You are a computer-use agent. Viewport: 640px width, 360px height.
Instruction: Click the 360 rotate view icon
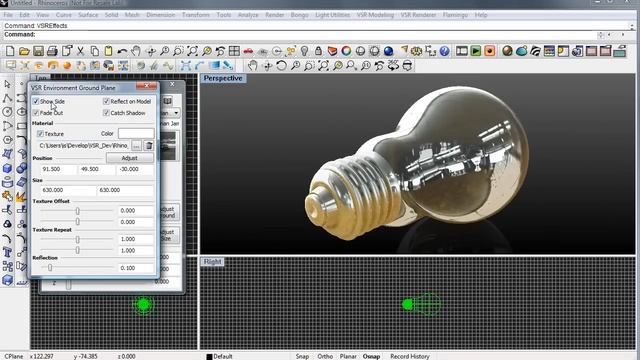pos(393,65)
